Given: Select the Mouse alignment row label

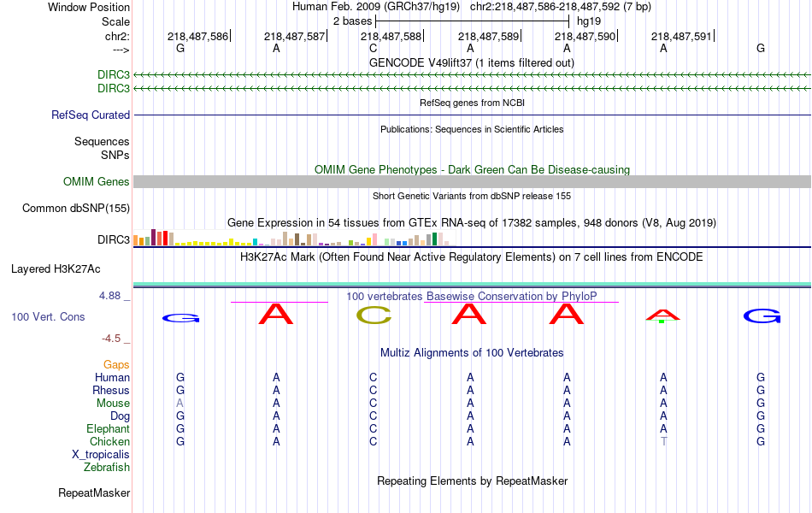Looking at the screenshot, I should 113,404.
